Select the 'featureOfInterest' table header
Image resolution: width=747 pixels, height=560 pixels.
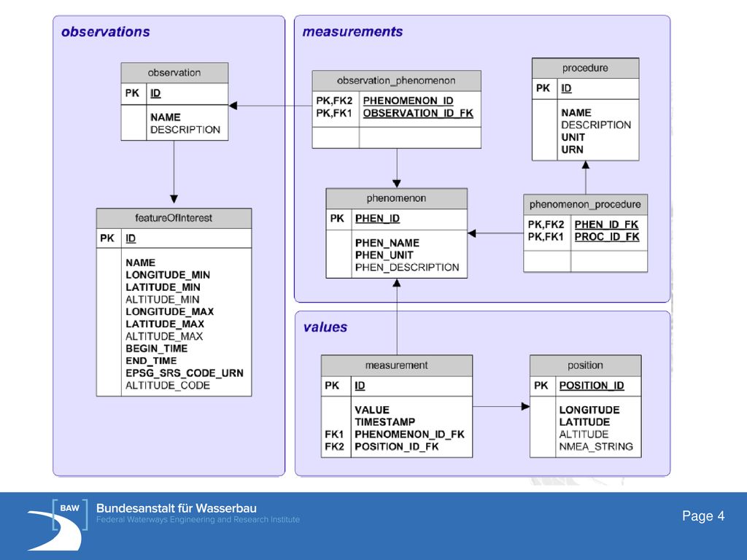click(174, 218)
